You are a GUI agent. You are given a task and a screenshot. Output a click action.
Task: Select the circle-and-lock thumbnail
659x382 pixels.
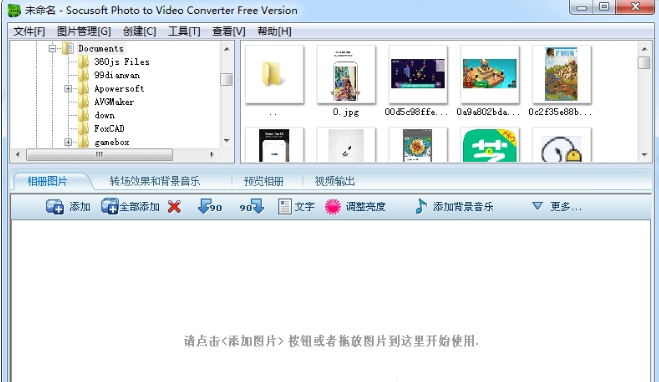click(561, 145)
